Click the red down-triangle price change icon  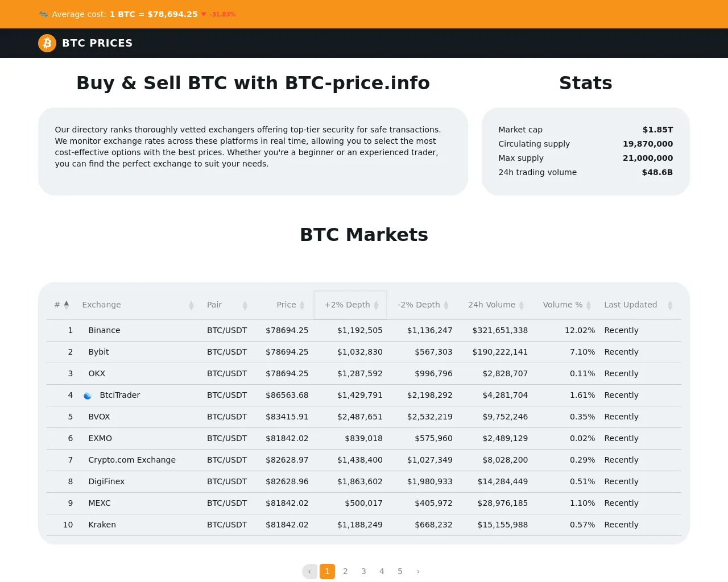(x=204, y=14)
